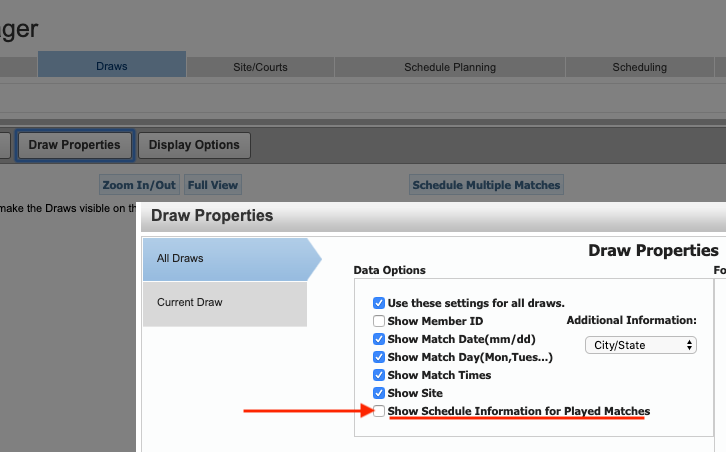Open the Draws tab

pyautogui.click(x=112, y=65)
